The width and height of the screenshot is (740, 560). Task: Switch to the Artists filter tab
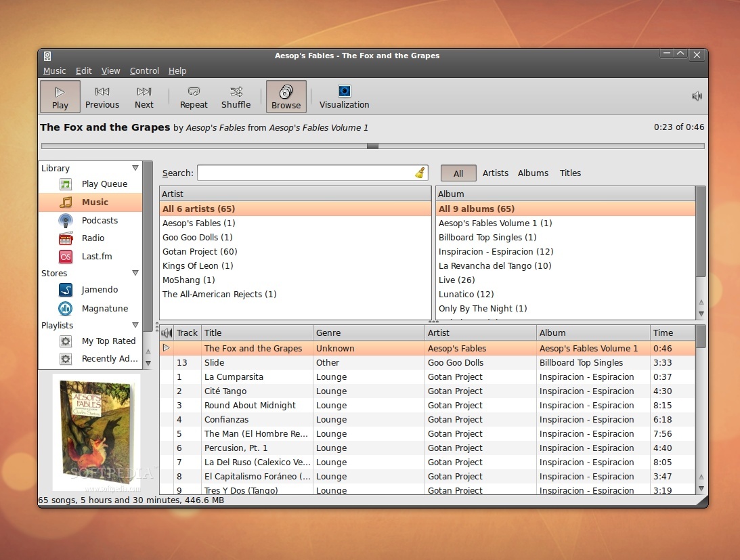(x=495, y=173)
